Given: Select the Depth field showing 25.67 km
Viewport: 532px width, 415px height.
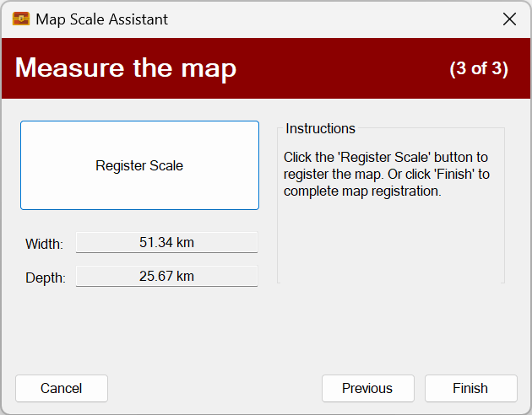Looking at the screenshot, I should (x=166, y=276).
